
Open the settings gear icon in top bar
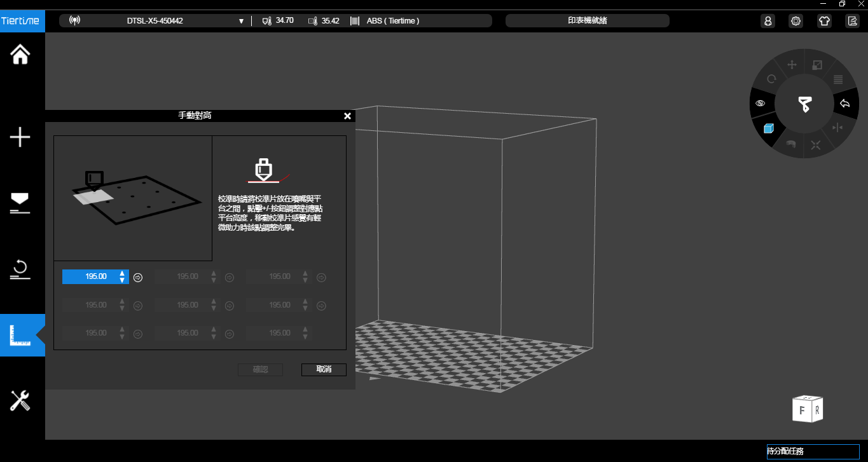[x=796, y=21]
